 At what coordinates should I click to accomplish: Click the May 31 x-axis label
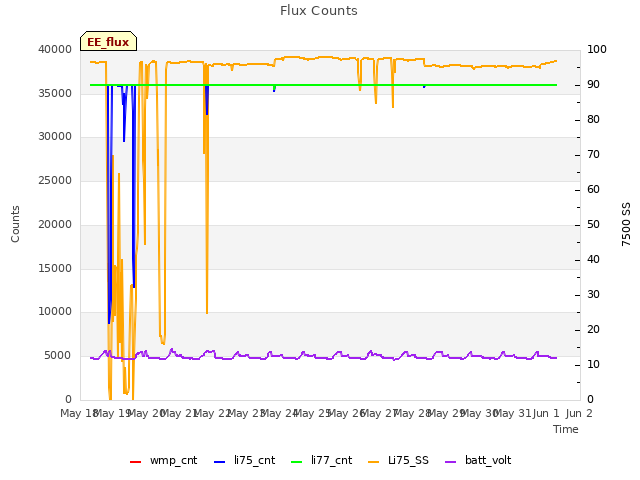pos(513,413)
